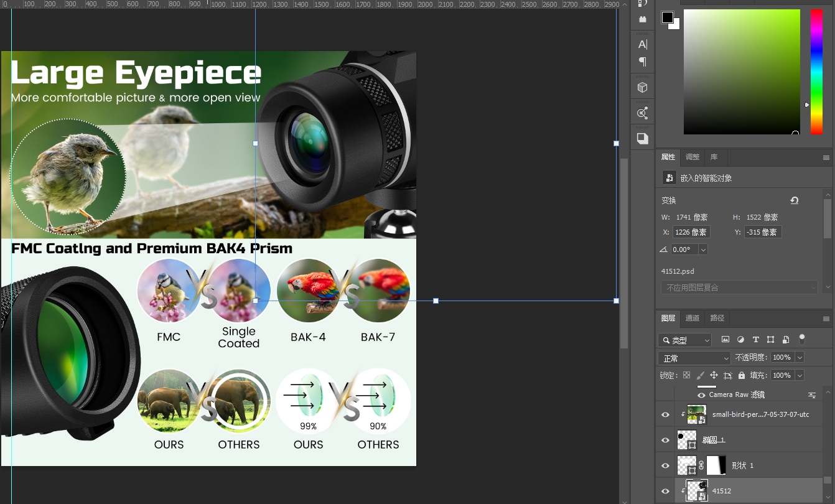Switch to the 通道 tab
835x504 pixels.
693,318
